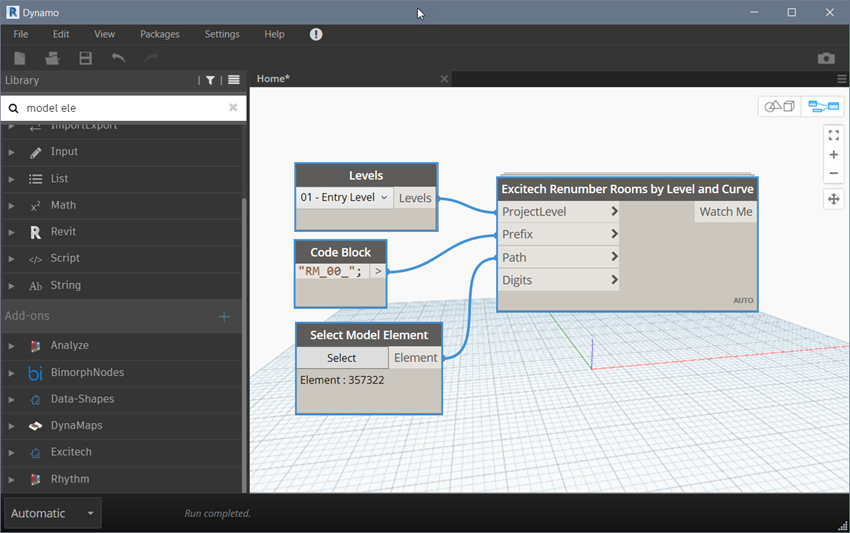Open the Edit menu
The image size is (850, 533).
61,34
